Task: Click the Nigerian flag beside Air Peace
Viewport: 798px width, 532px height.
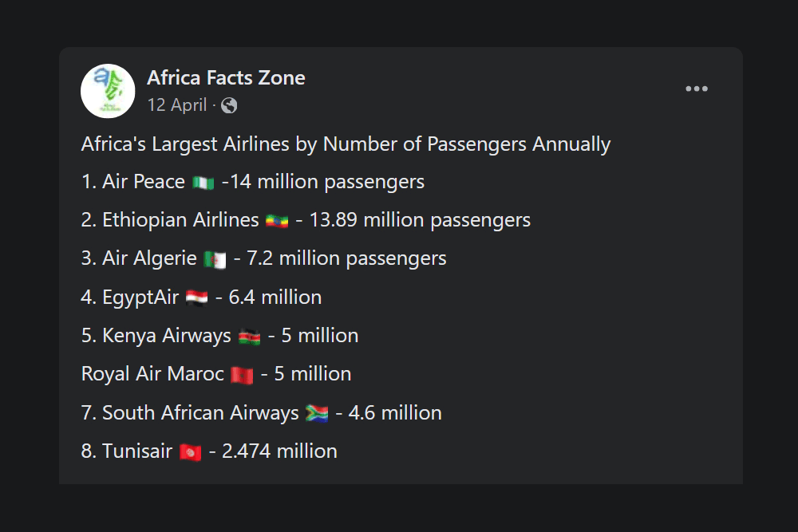Action: [x=203, y=182]
